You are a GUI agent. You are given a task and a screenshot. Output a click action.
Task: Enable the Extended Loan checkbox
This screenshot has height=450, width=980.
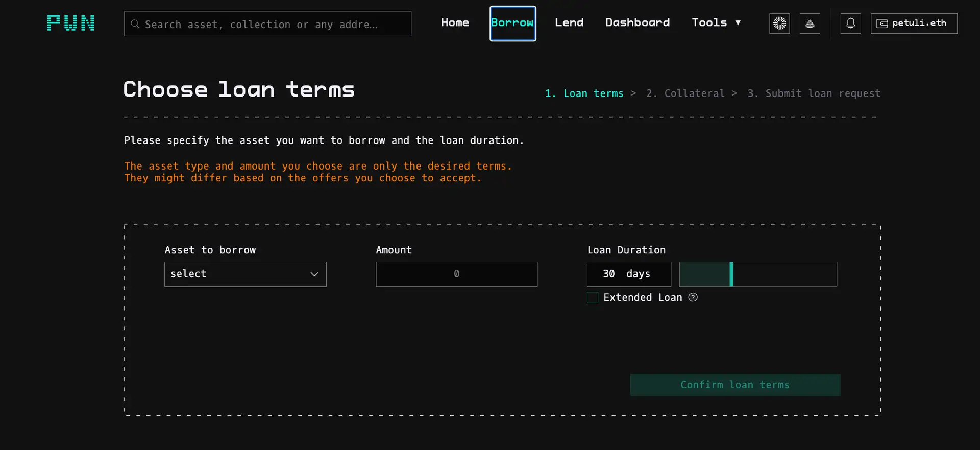tap(593, 298)
